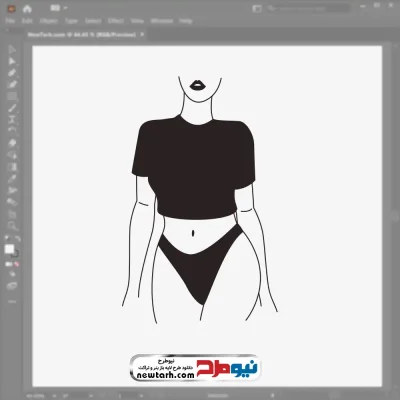Toggle the None color mode button

pyautogui.click(x=16, y=264)
